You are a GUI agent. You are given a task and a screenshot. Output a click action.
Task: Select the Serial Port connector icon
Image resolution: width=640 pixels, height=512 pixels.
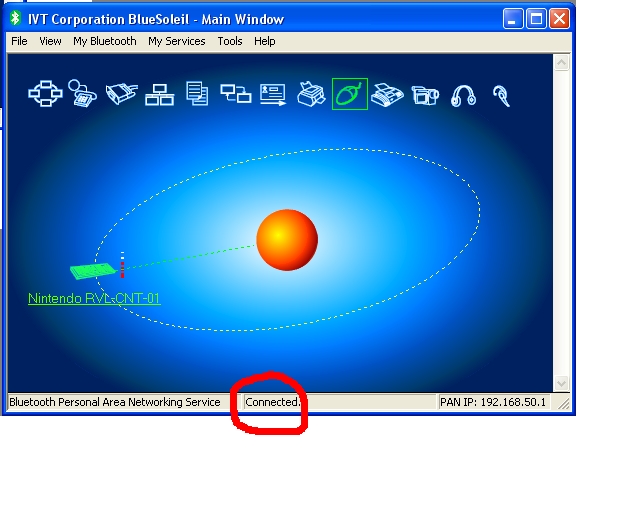point(121,93)
